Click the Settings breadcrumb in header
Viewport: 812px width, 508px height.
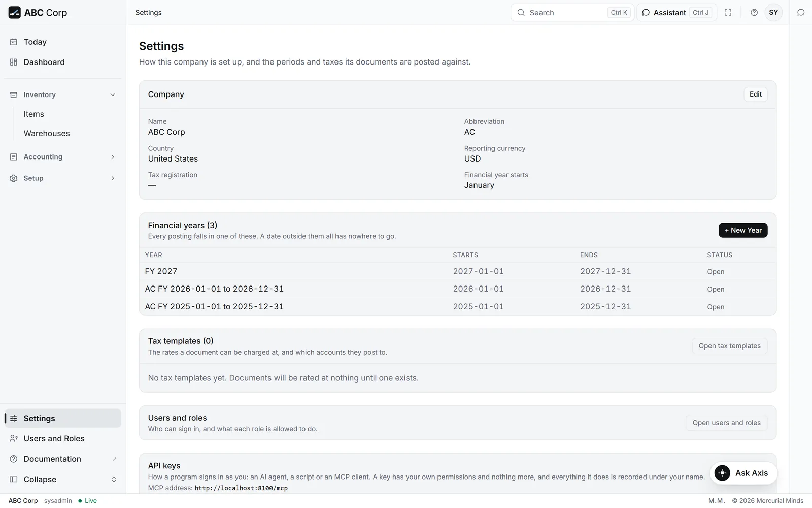point(148,13)
